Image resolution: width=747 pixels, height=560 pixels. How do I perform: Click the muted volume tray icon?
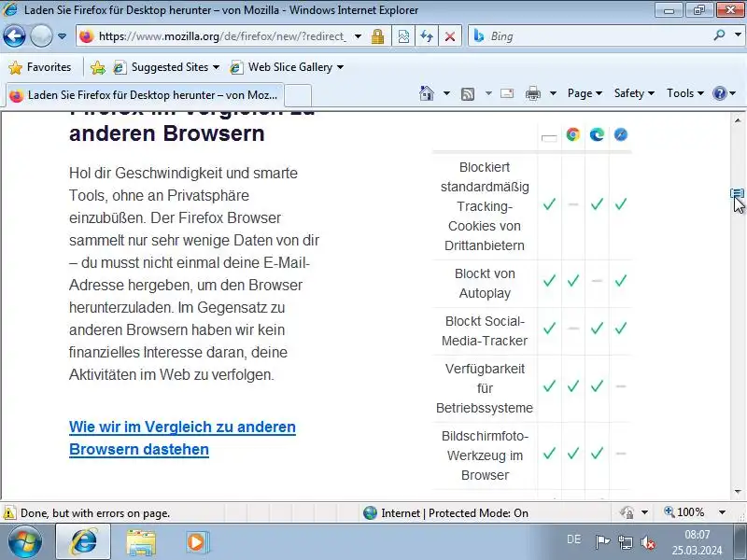(x=648, y=542)
